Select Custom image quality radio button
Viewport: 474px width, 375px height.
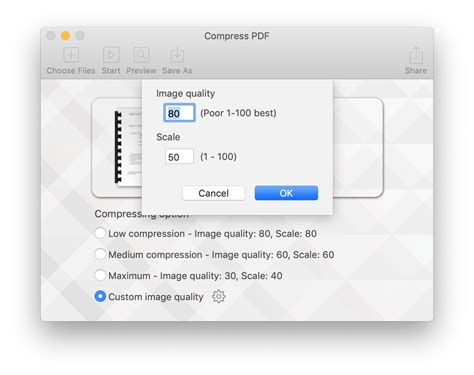point(100,296)
